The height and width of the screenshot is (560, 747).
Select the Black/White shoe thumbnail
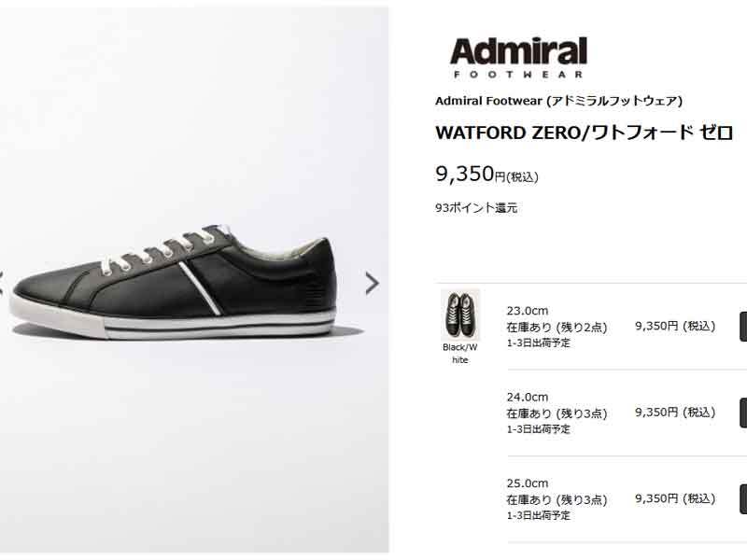tap(459, 314)
